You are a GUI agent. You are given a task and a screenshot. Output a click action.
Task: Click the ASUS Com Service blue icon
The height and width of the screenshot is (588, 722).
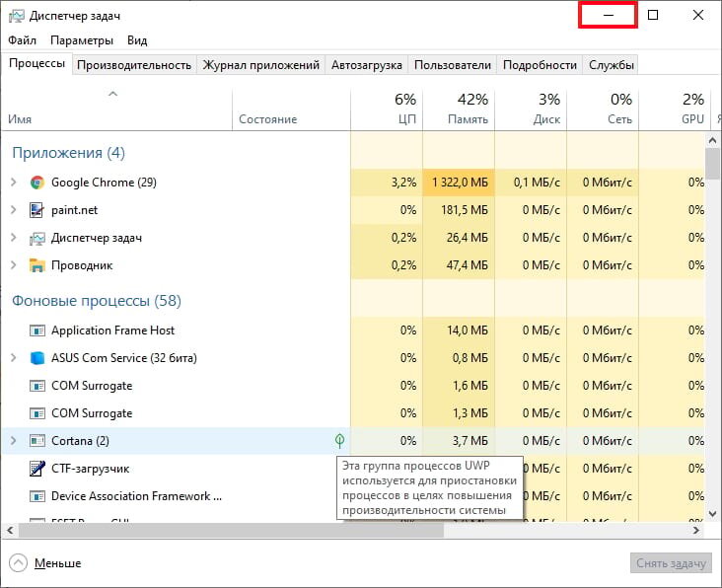point(36,358)
